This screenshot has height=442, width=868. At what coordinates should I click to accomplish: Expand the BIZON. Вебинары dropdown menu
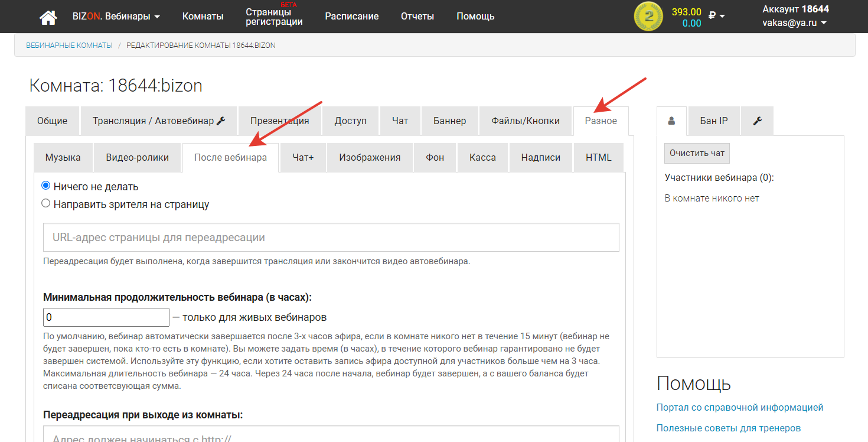pyautogui.click(x=116, y=17)
